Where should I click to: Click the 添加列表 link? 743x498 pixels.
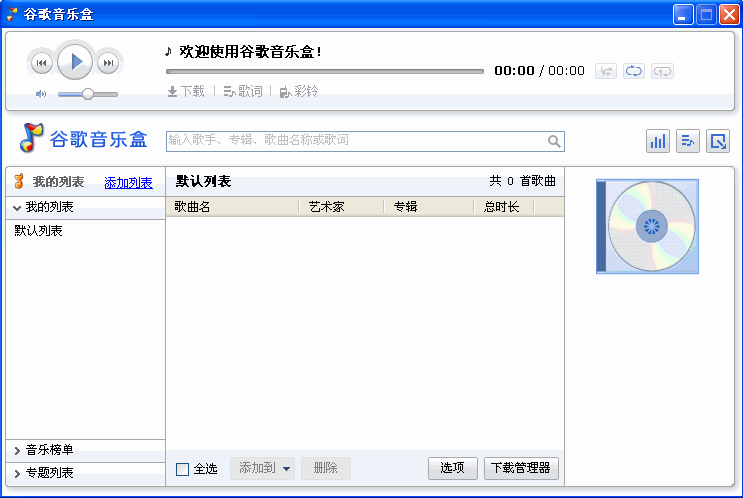[128, 182]
